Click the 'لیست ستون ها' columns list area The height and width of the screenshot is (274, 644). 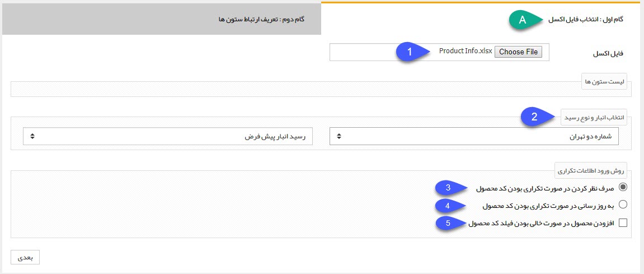pyautogui.click(x=321, y=89)
